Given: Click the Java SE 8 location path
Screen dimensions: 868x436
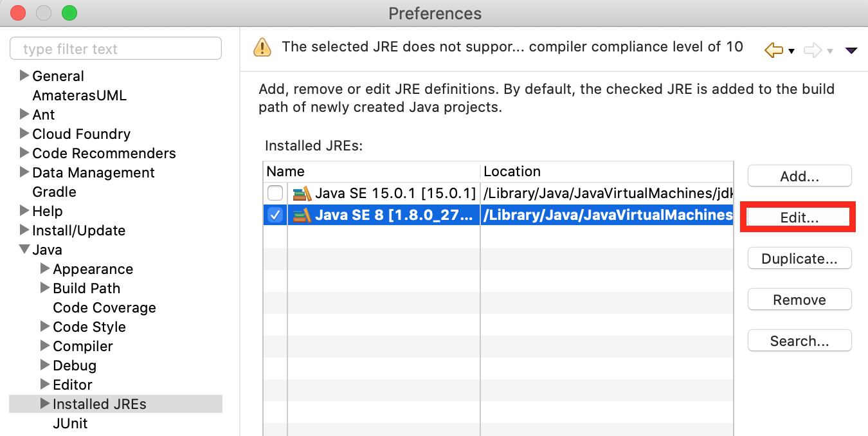Looking at the screenshot, I should coord(608,215).
